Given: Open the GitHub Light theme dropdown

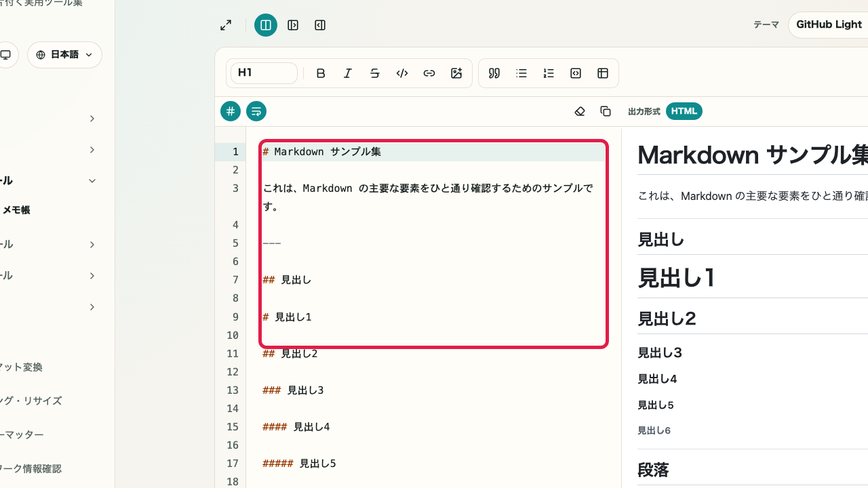Looking at the screenshot, I should (829, 24).
